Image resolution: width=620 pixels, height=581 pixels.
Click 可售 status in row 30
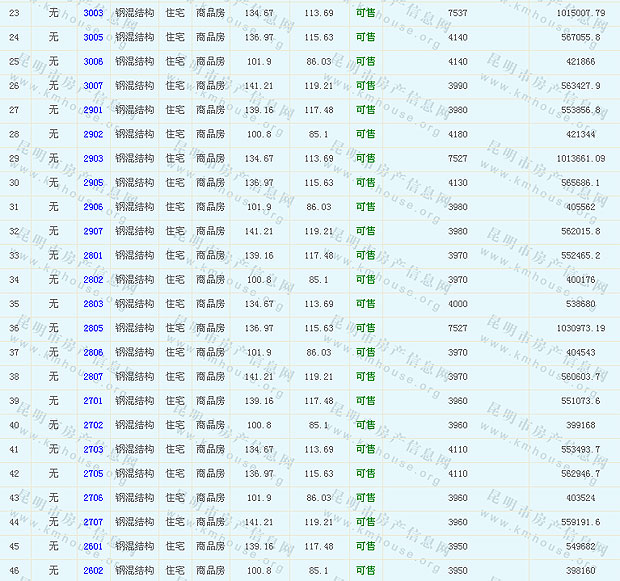tap(366, 183)
